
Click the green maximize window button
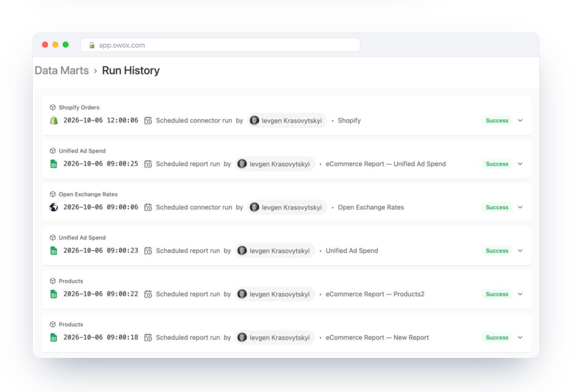click(66, 44)
